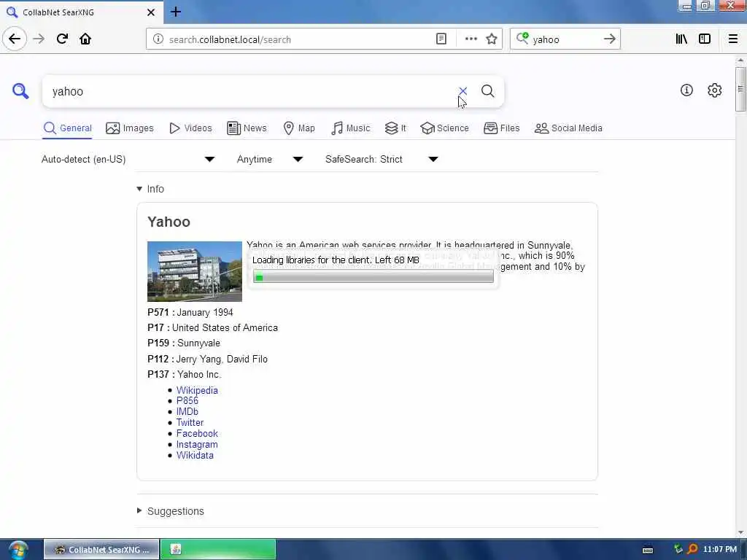Go back using browser back arrow

tap(15, 39)
